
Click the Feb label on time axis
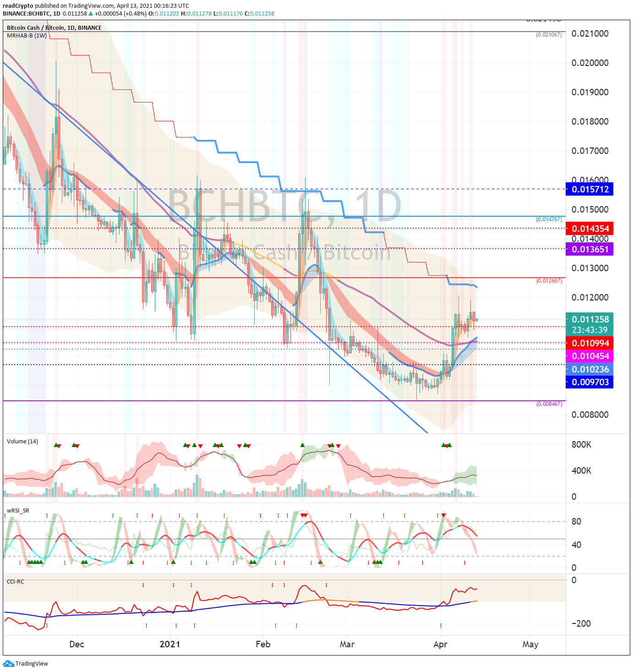click(x=263, y=644)
